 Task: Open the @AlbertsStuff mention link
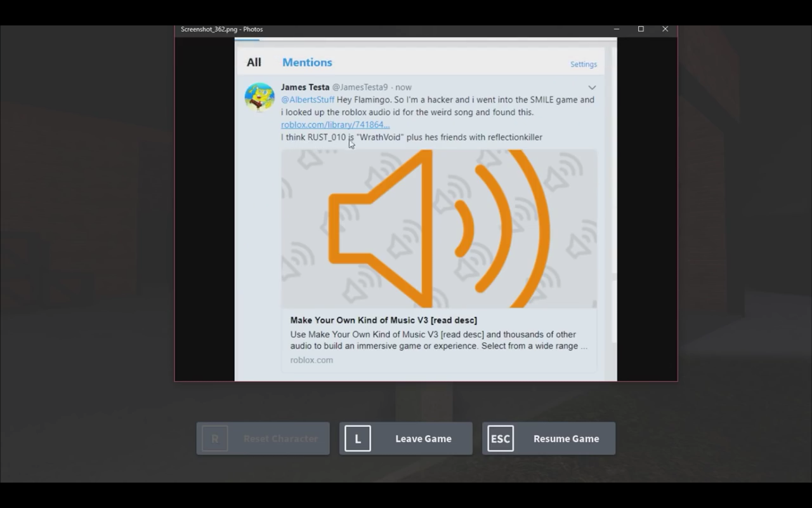(308, 100)
